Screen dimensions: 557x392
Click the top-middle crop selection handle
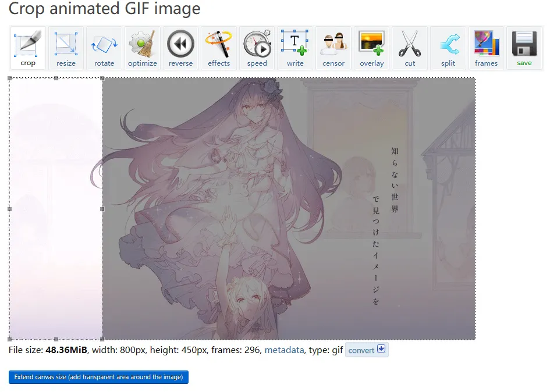tap(56, 79)
